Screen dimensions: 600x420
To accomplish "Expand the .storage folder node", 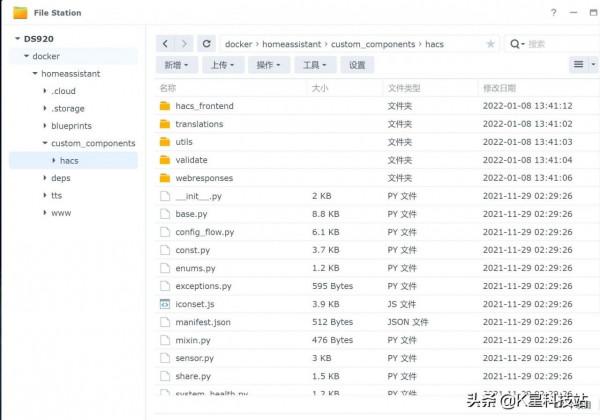I will tap(45, 108).
